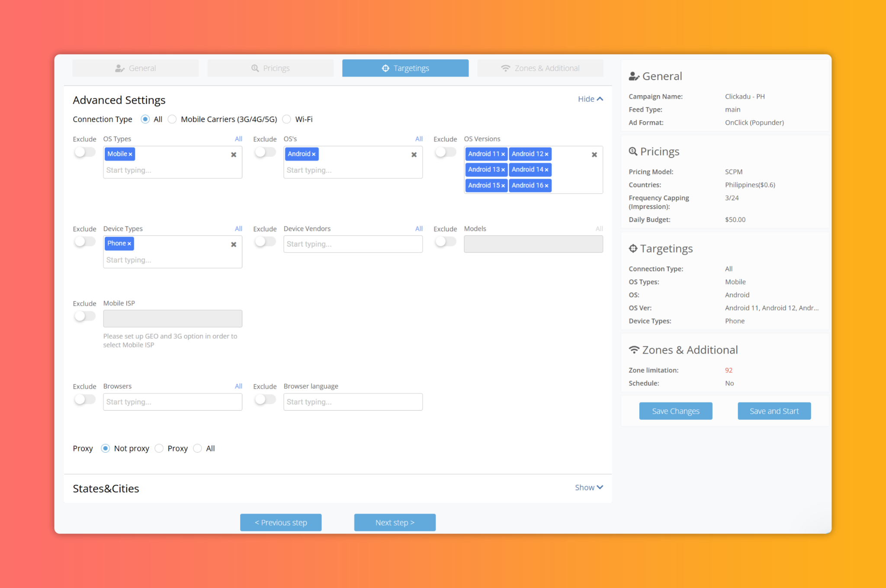Click the Browser language input field

[x=353, y=402]
